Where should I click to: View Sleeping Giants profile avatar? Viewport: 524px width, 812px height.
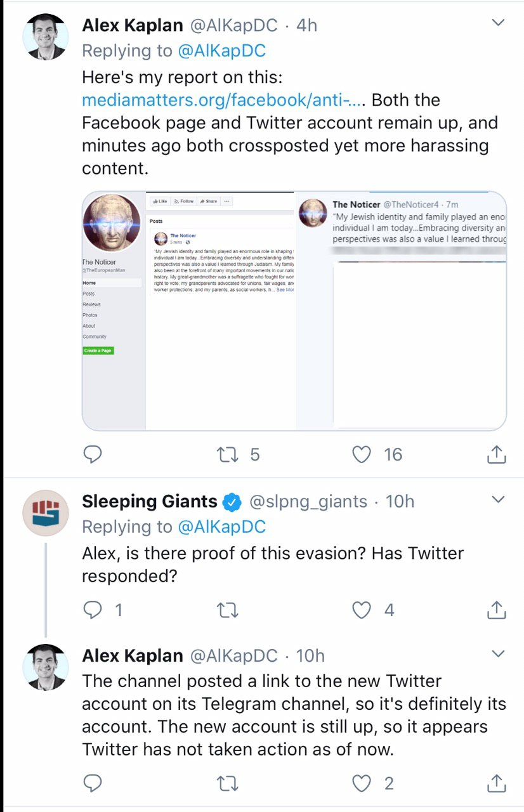[45, 513]
